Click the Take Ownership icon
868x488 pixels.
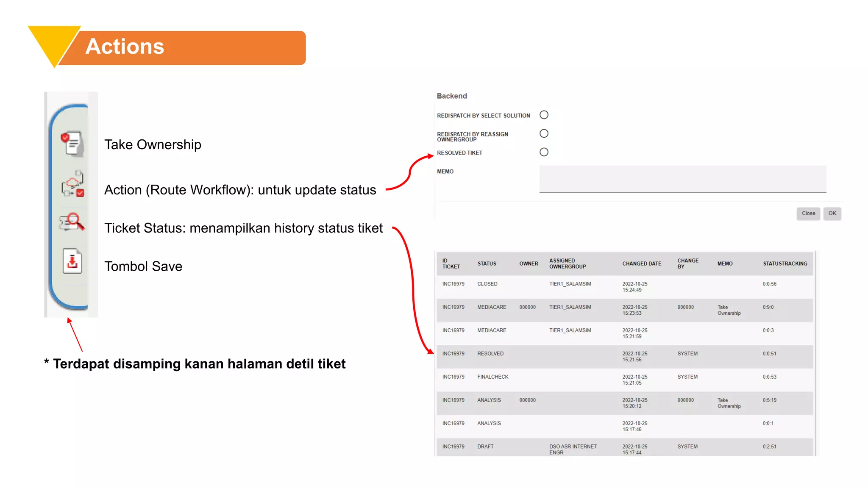point(72,143)
